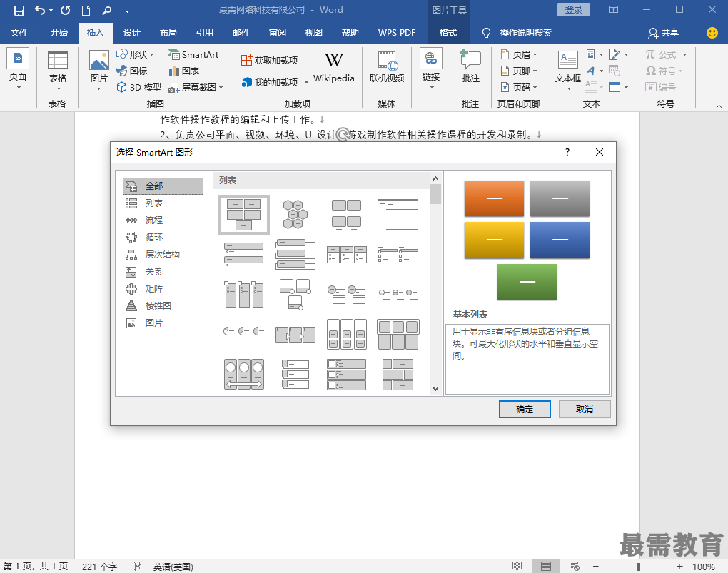This screenshot has height=573, width=728.
Task: Close the SmartArt dialog with X
Action: 600,152
